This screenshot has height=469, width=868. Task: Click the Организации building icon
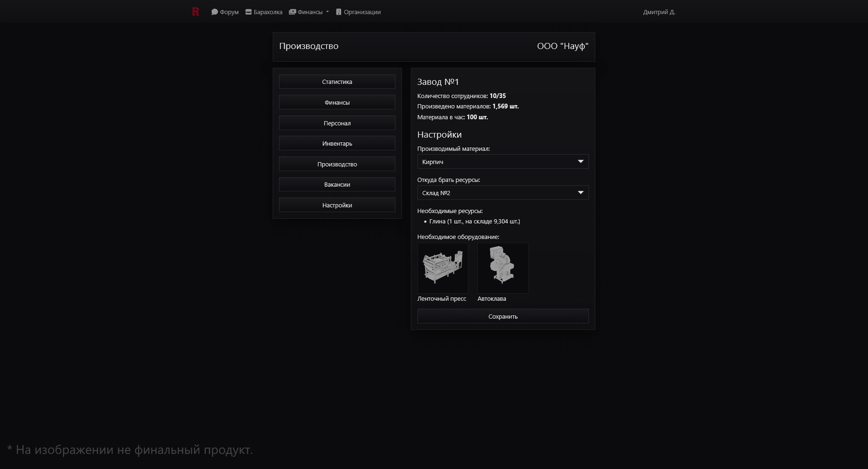point(338,12)
